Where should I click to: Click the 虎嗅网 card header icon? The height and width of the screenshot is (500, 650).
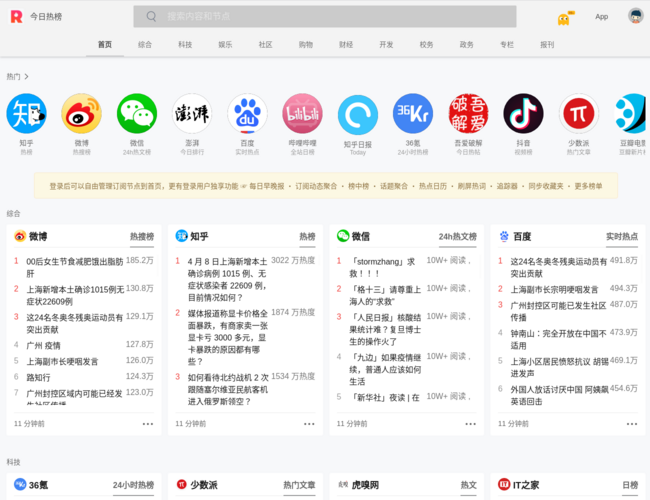point(343,484)
